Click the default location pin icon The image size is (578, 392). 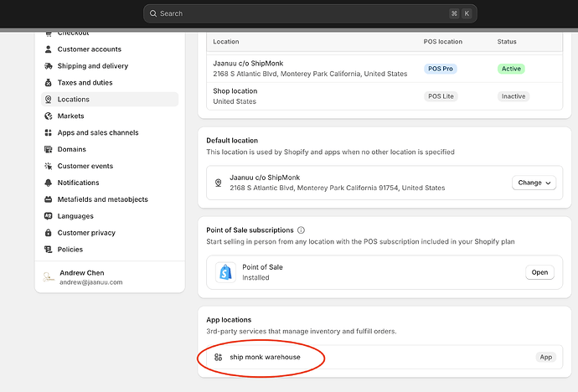pyautogui.click(x=219, y=183)
